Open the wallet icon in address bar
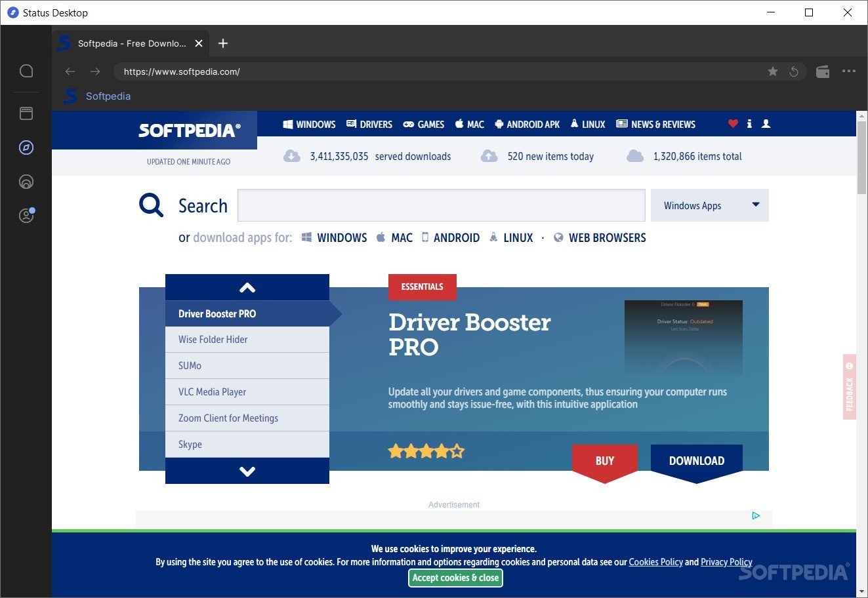Image resolution: width=868 pixels, height=598 pixels. pos(823,71)
